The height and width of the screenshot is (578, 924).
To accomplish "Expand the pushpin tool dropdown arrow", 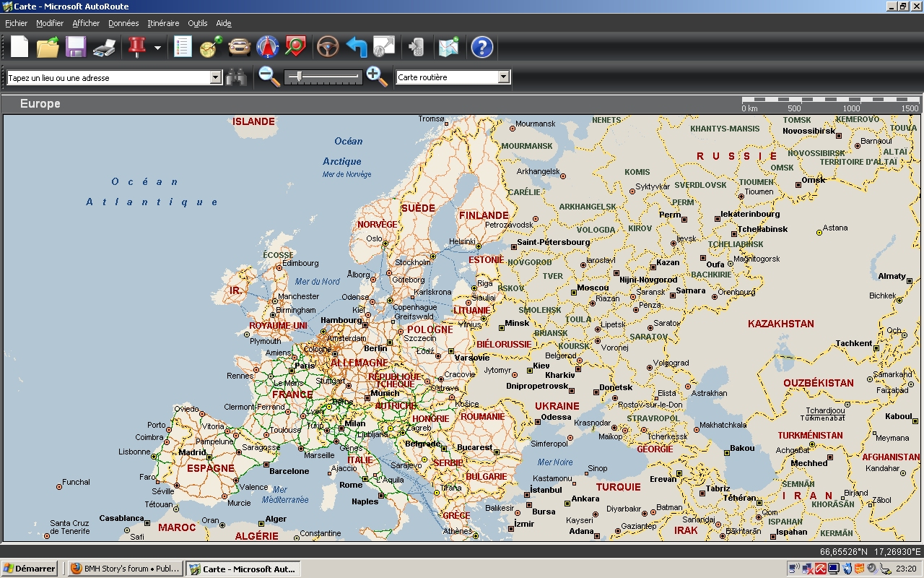I will coord(157,48).
